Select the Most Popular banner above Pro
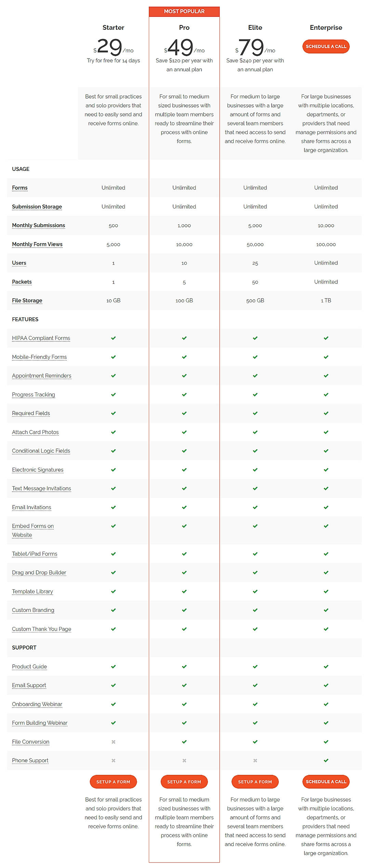This screenshot has width=366, height=868. [184, 11]
